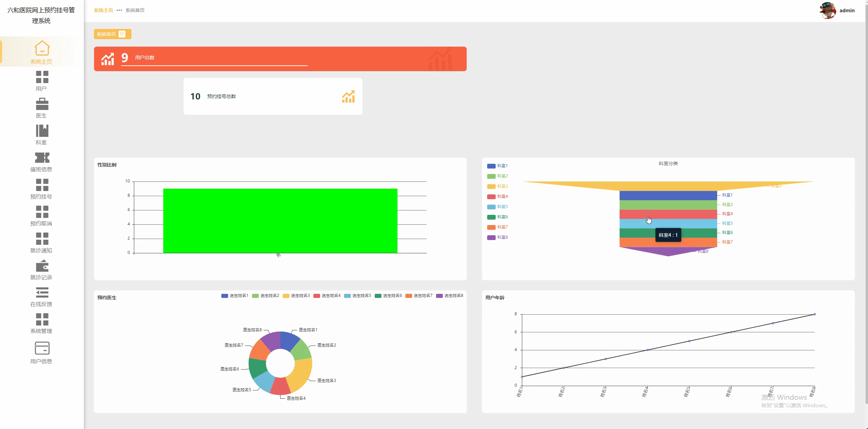Toggle 科室2 legend in funnel chart
Screen dimensions: 868x429
click(497, 176)
